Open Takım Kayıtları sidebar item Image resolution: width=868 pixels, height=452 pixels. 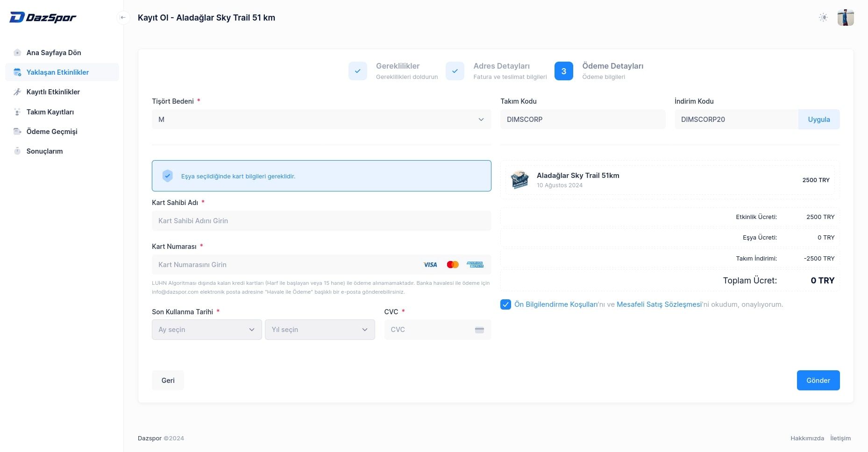[50, 112]
